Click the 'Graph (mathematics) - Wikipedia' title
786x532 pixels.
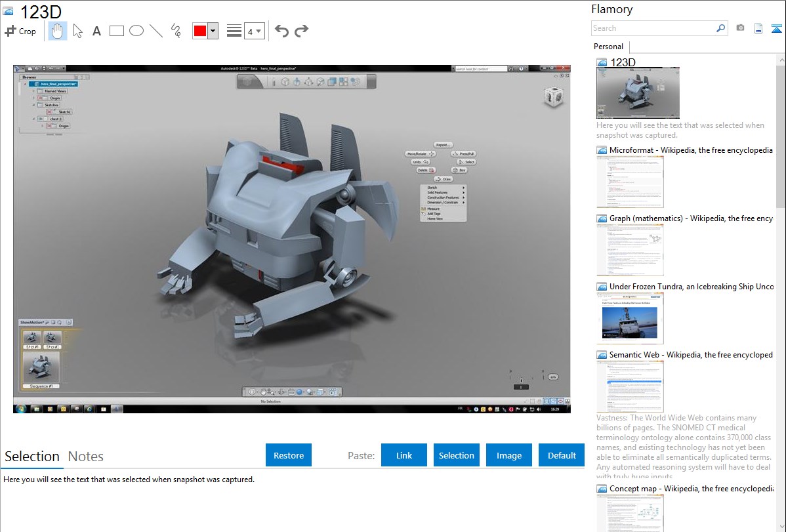tap(691, 218)
